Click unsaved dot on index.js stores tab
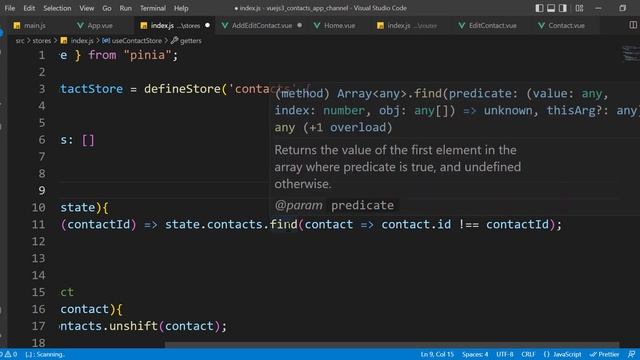 [207, 25]
